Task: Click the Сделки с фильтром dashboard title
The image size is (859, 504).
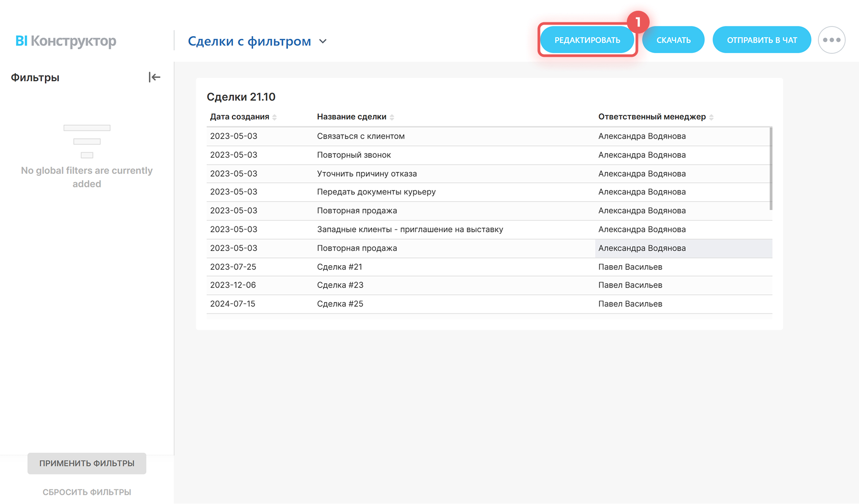Action: (x=249, y=42)
